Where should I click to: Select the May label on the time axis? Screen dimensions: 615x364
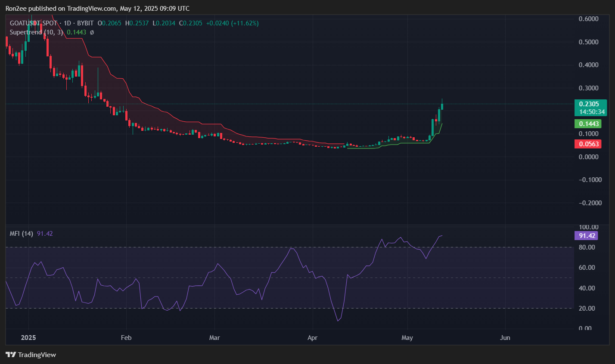click(x=407, y=338)
